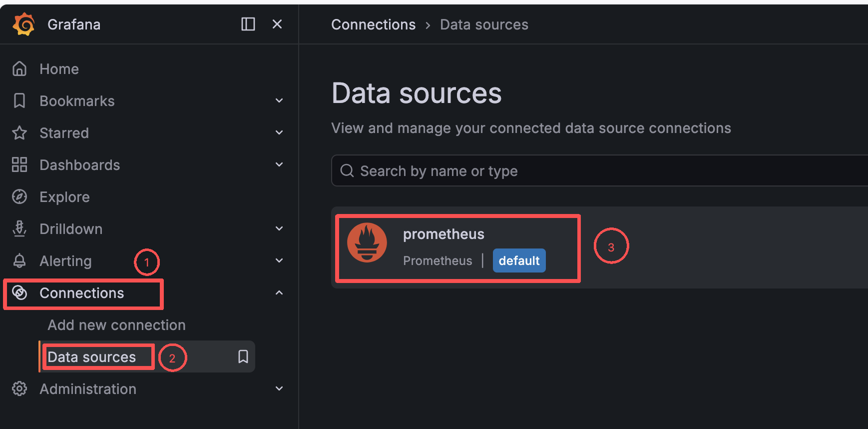868x429 pixels.
Task: Toggle bookmark for Data sources item
Action: (x=243, y=356)
